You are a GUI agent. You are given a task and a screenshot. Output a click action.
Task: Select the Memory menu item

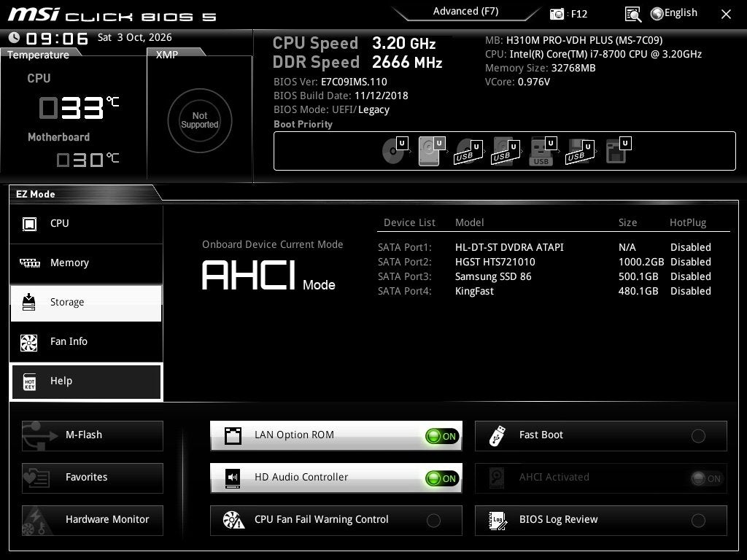click(x=86, y=263)
